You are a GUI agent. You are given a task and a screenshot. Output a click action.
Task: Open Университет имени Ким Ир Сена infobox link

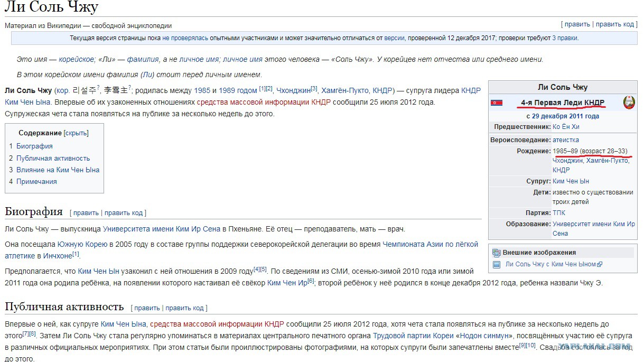tap(594, 228)
